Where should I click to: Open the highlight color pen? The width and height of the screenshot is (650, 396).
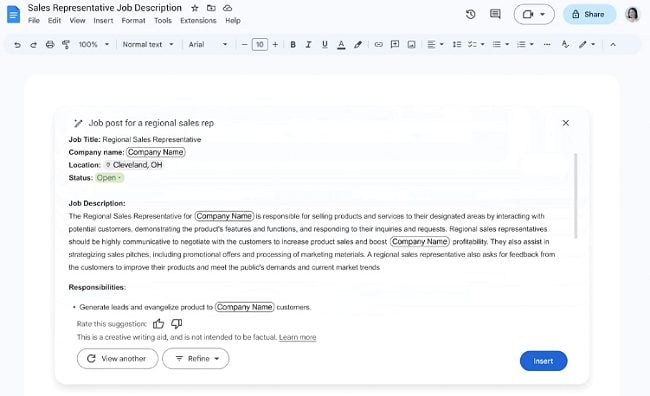358,44
